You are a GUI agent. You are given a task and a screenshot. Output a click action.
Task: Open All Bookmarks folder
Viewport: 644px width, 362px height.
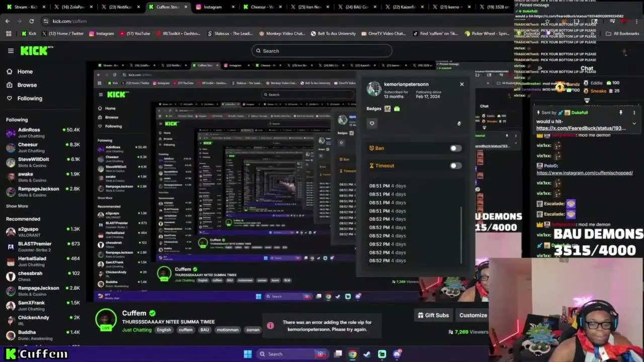click(622, 34)
